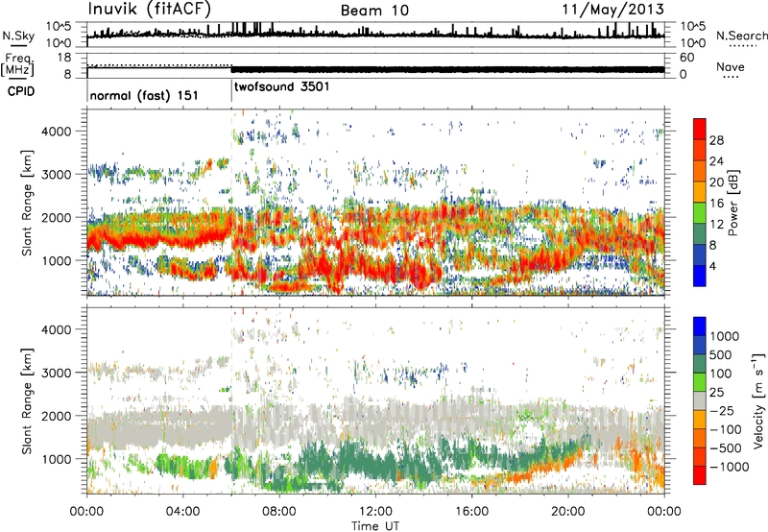Click the '-1000' tick on Velocity colorbar
The width and height of the screenshot is (768, 532).
coord(729,467)
